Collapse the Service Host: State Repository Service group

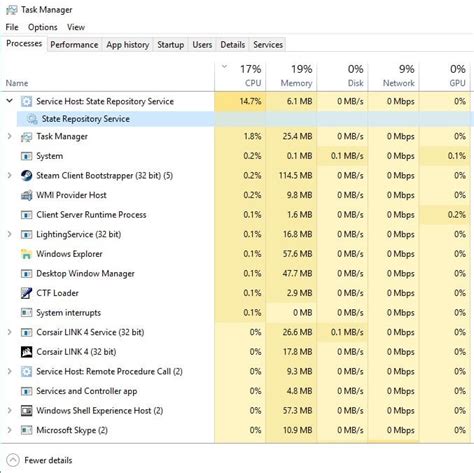click(x=10, y=100)
